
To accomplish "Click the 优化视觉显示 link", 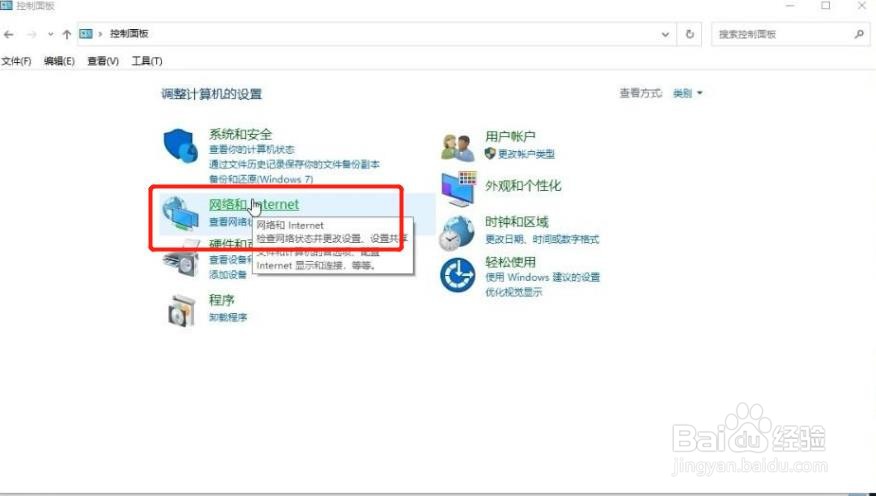I will click(513, 292).
